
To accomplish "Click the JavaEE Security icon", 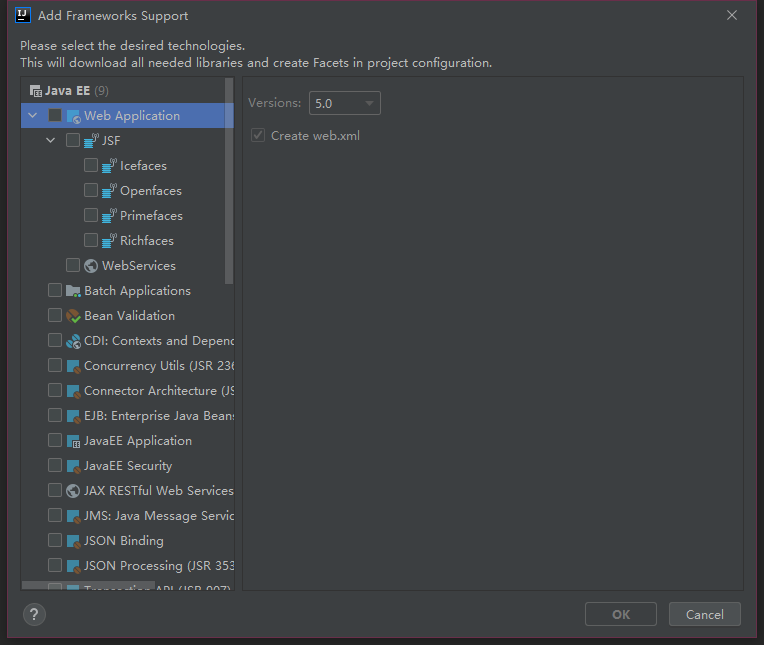I will pyautogui.click(x=73, y=466).
